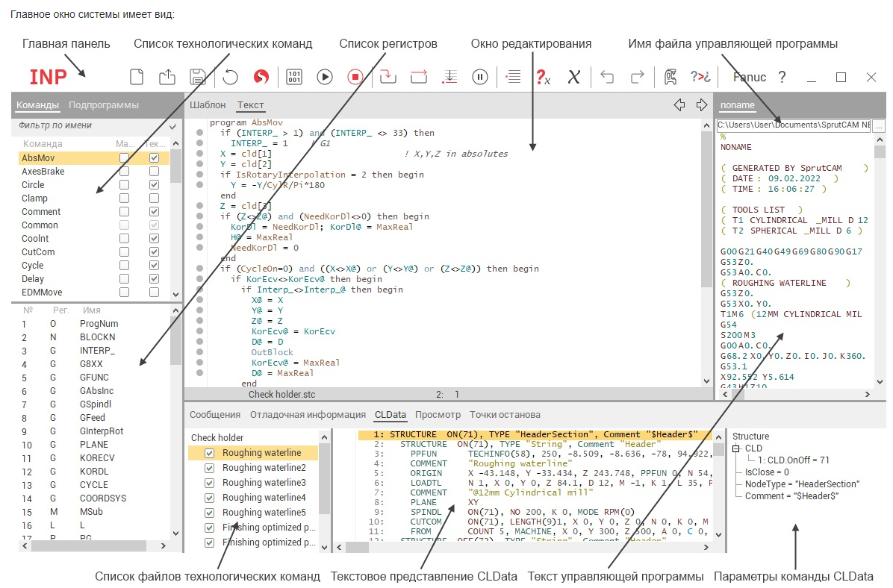The width and height of the screenshot is (893, 588).
Task: Click the Undo arrow icon
Action: click(x=607, y=77)
